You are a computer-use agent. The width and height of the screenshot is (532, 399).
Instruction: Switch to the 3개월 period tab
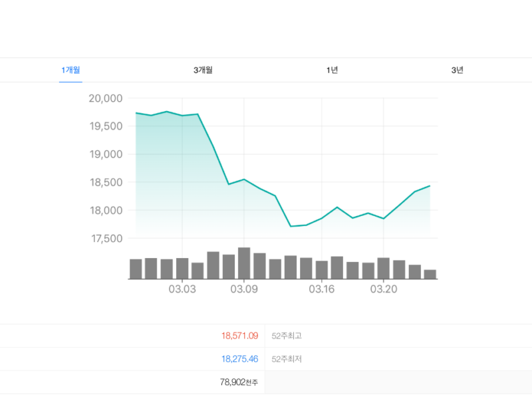pos(203,70)
